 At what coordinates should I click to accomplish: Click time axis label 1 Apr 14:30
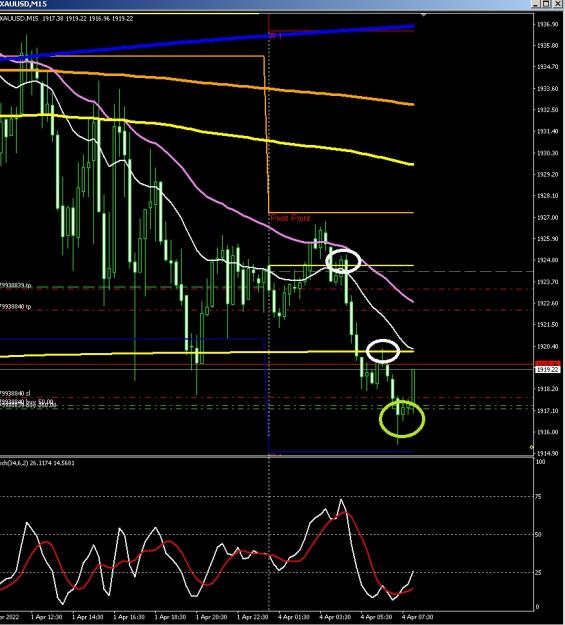pos(88,617)
